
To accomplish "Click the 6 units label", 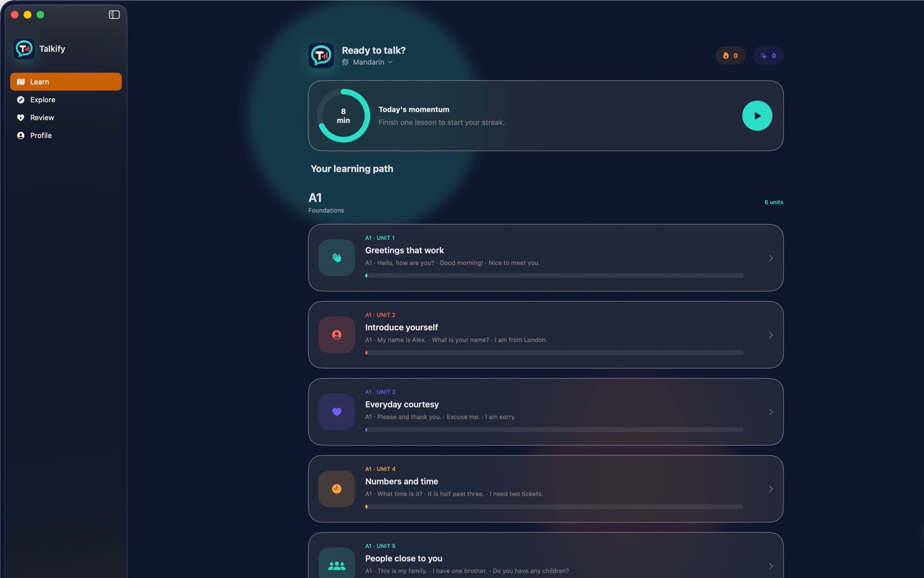I will (x=774, y=202).
